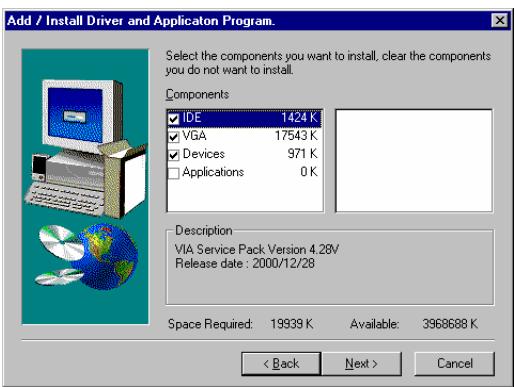Click the 17543 K size value
The width and height of the screenshot is (515, 387).
(296, 136)
